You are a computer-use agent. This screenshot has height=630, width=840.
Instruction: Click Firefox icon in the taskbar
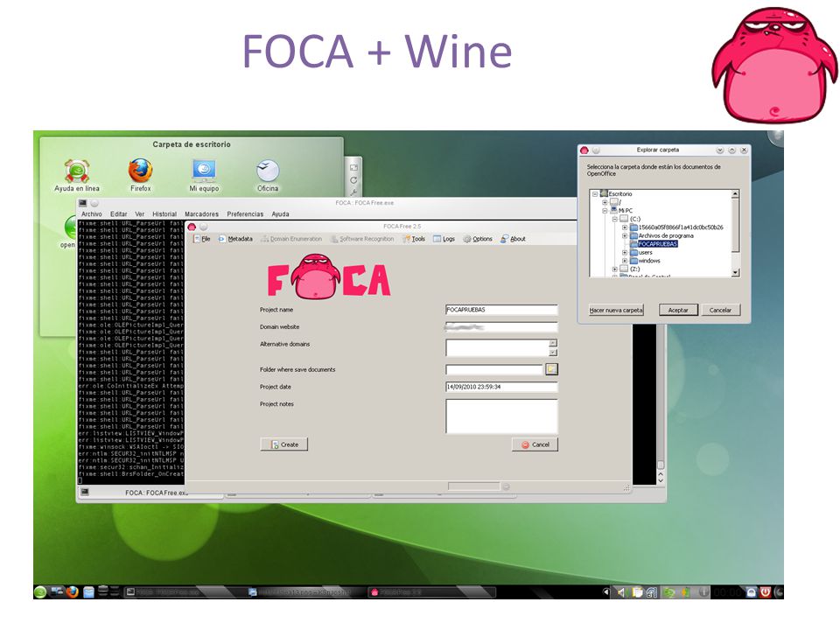coord(72,592)
